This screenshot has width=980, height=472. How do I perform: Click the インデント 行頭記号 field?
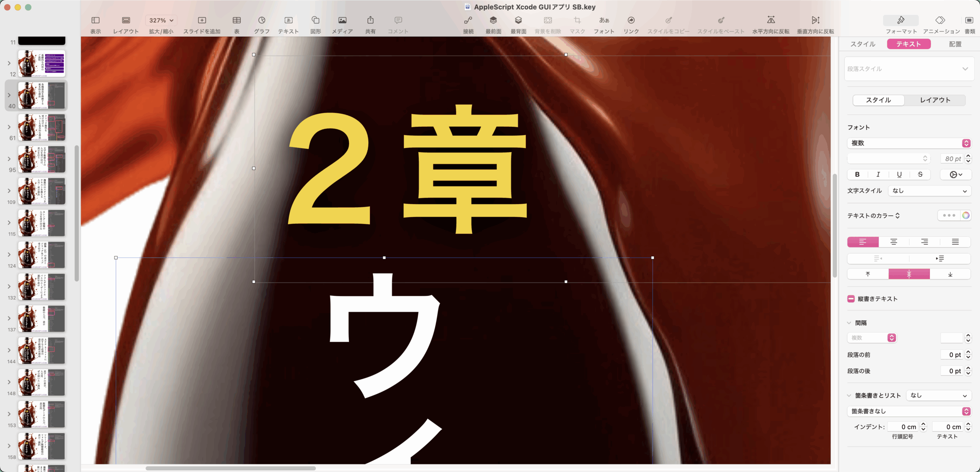click(x=902, y=427)
